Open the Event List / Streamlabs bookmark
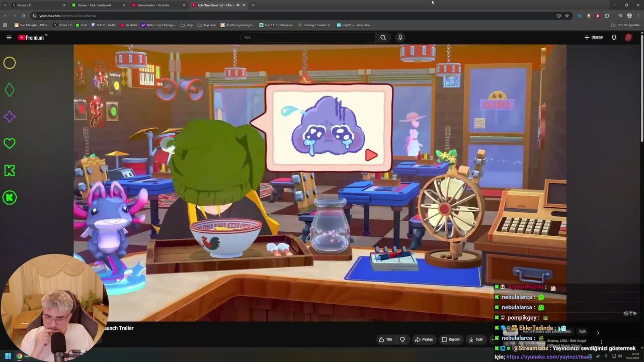 tap(277, 25)
